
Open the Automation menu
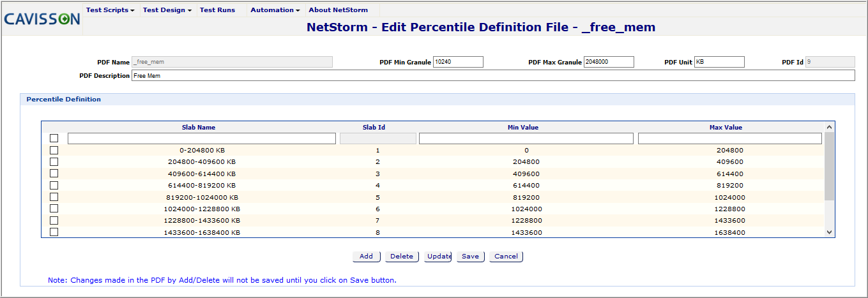click(275, 10)
